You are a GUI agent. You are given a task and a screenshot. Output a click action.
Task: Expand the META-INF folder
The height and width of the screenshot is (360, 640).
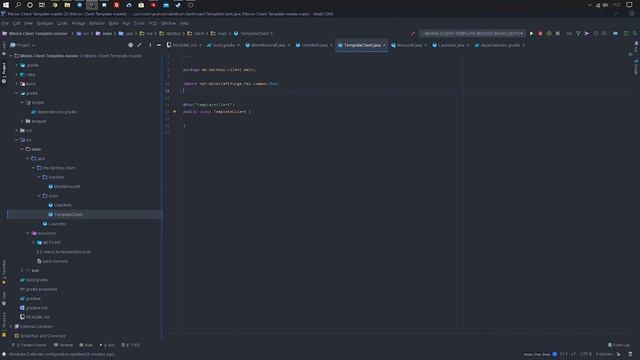(33, 242)
